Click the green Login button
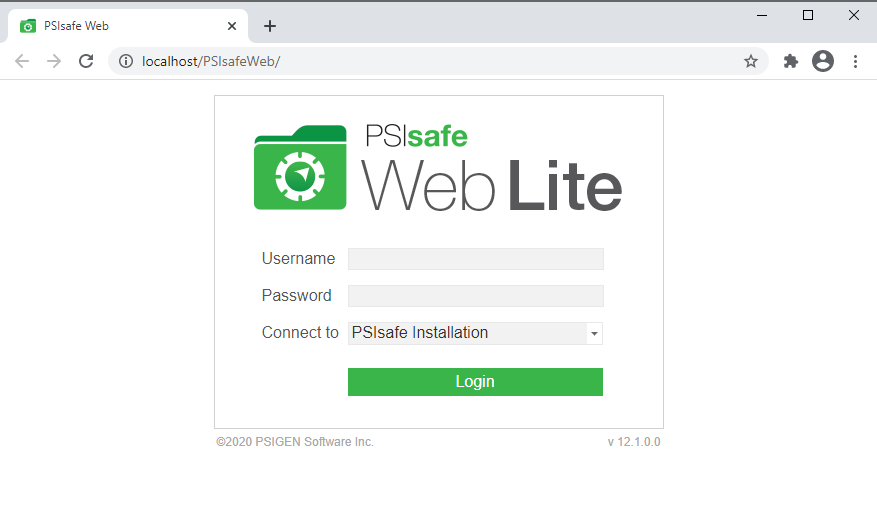The image size is (877, 524). (x=475, y=382)
